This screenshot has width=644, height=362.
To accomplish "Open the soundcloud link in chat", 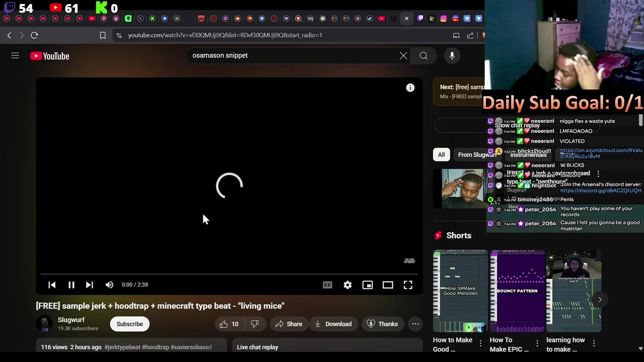I will point(601,153).
